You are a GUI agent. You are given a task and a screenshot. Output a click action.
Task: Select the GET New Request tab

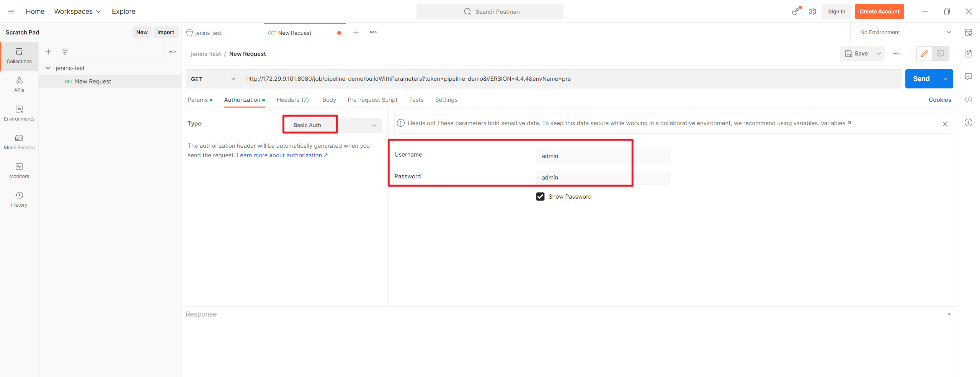click(305, 33)
